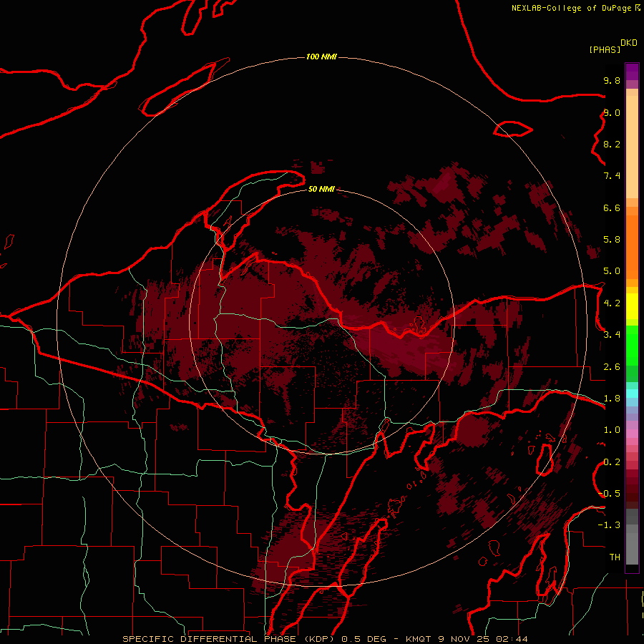Select the 50 NMI range ring label

point(321,189)
